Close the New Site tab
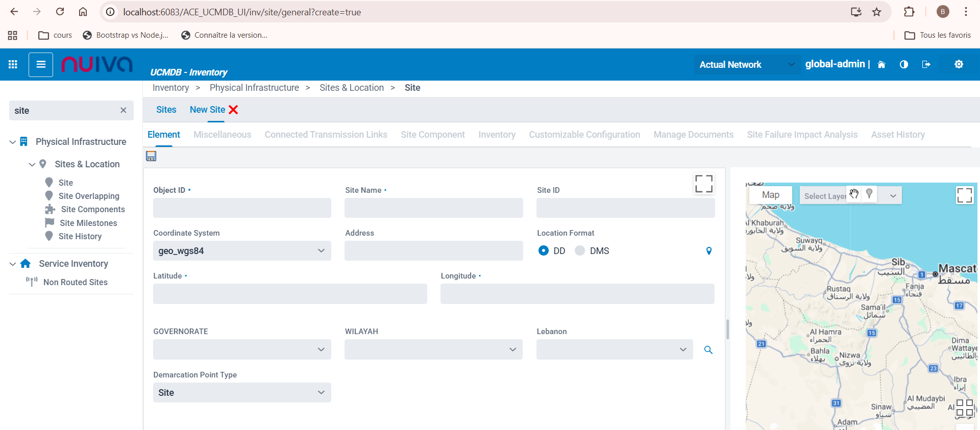 pos(234,110)
